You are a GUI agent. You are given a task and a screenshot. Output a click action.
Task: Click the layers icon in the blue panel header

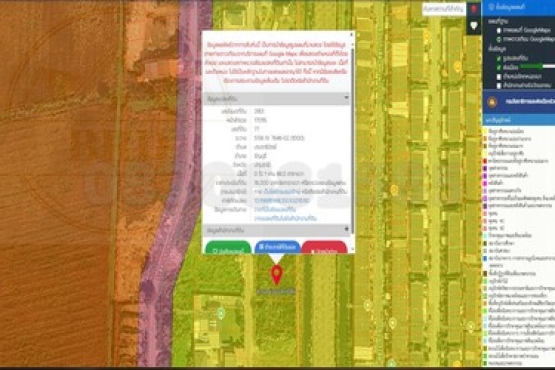[491, 7]
